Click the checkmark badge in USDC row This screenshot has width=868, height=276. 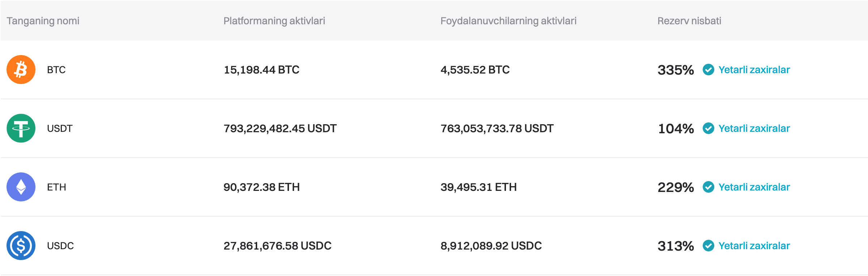tap(708, 246)
